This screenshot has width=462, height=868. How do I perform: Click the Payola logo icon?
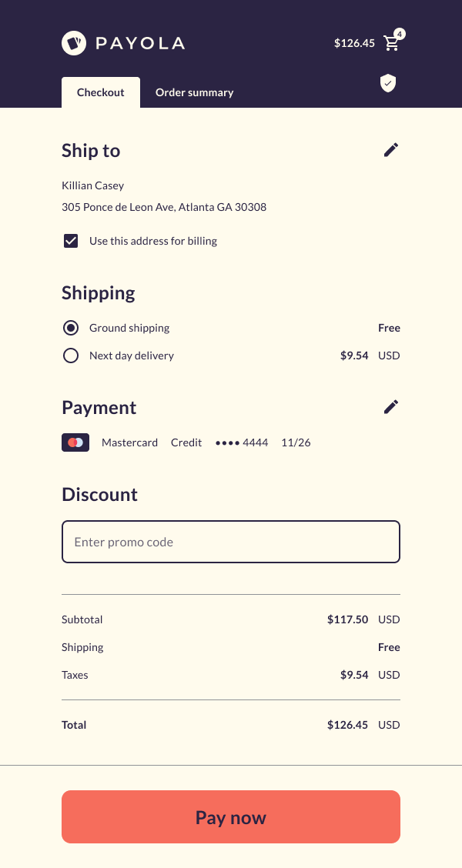(74, 43)
